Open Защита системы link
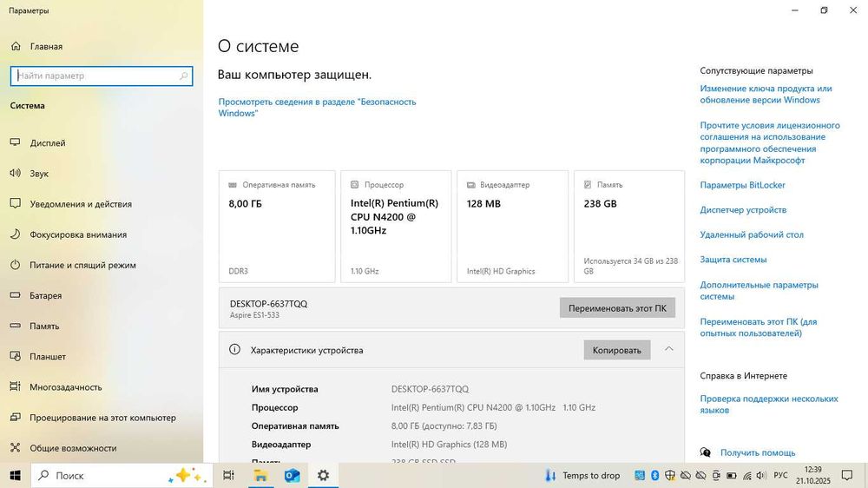Screen dimensions: 868x488 click(x=733, y=260)
